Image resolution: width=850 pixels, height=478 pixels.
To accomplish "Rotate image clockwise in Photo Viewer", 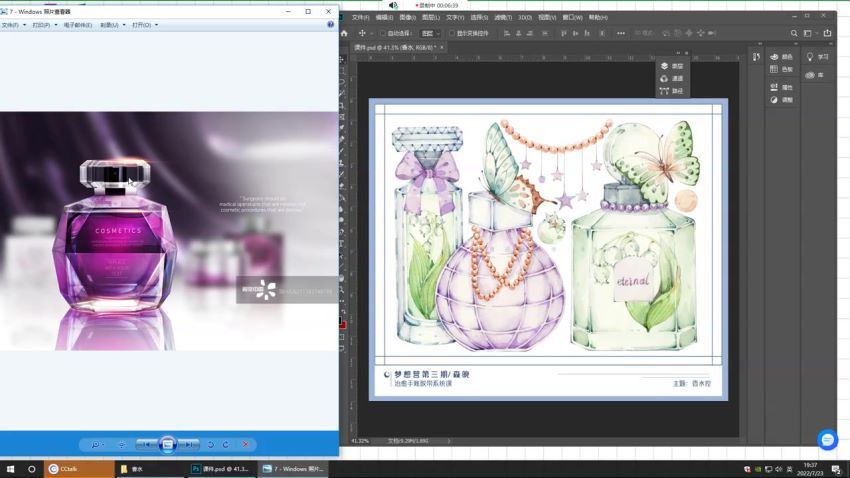I will [x=226, y=444].
